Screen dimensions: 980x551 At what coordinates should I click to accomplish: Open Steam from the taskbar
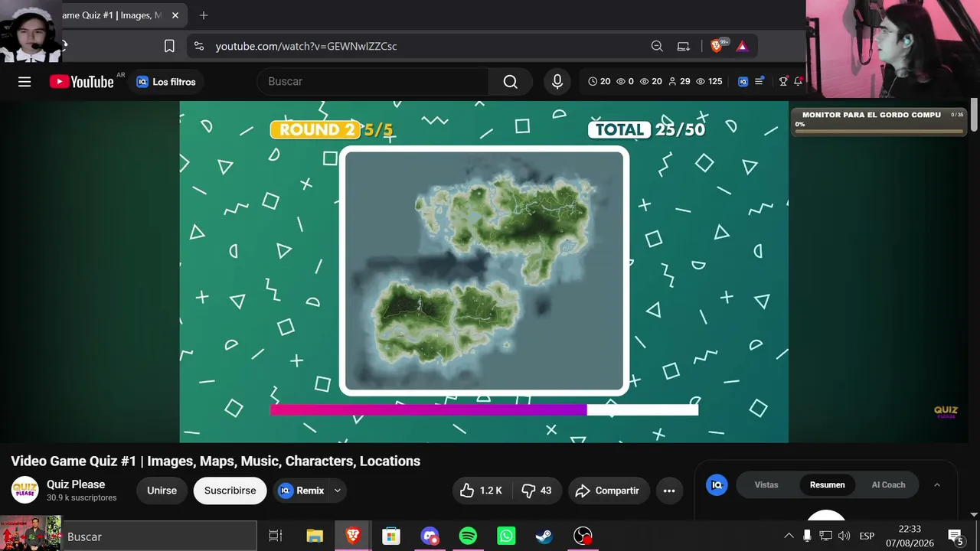tap(544, 536)
